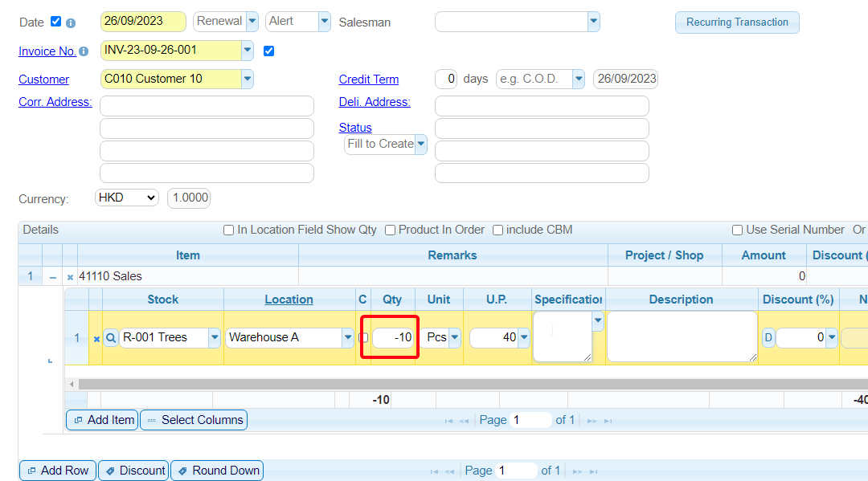Open the Credit Term link
Image resolution: width=868 pixels, height=481 pixels.
pyautogui.click(x=368, y=79)
